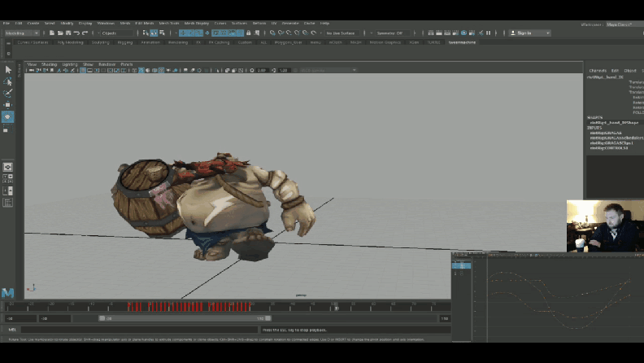Activate the Lasso select tool

[8, 81]
